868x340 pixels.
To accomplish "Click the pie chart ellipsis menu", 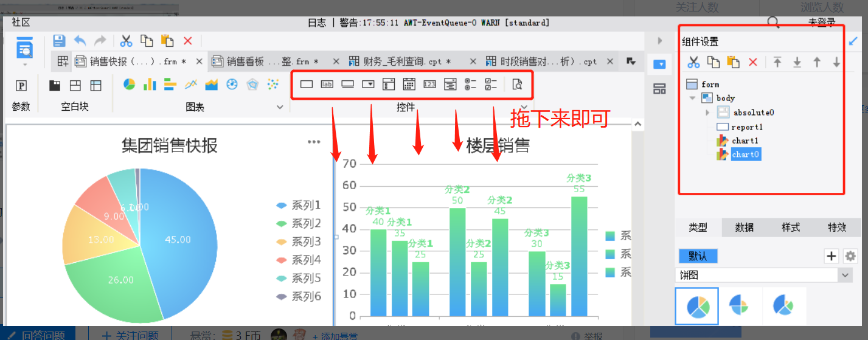I will coord(314,142).
